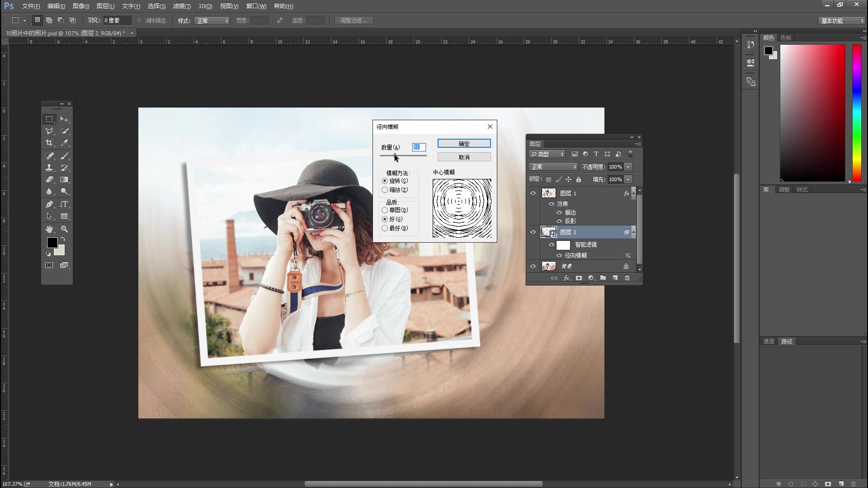Open the 不透明度 opacity dropdown arrow

[x=628, y=167]
